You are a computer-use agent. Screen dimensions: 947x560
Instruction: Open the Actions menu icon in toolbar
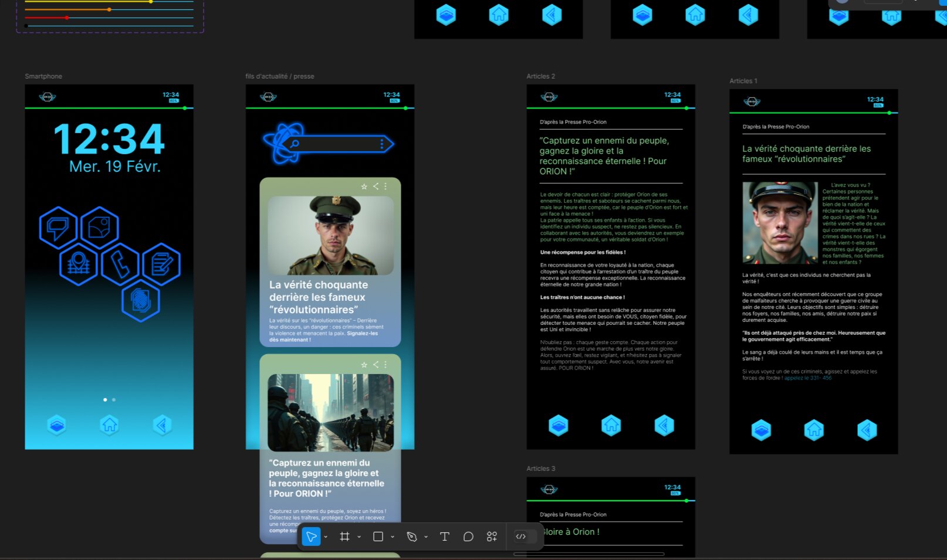tap(492, 537)
